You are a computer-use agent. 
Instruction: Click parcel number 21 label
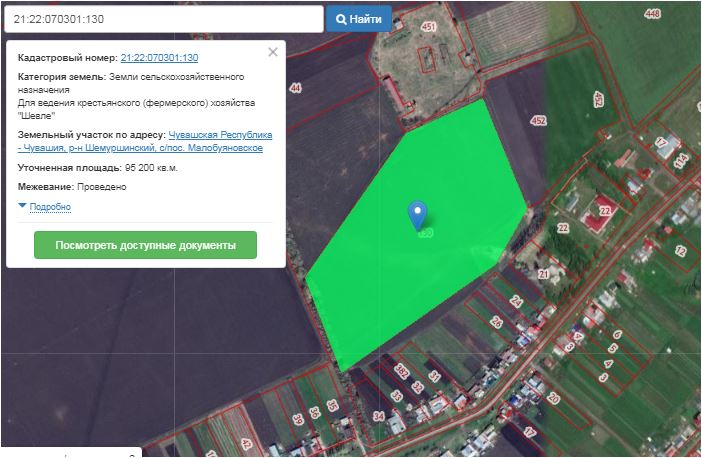tap(544, 273)
